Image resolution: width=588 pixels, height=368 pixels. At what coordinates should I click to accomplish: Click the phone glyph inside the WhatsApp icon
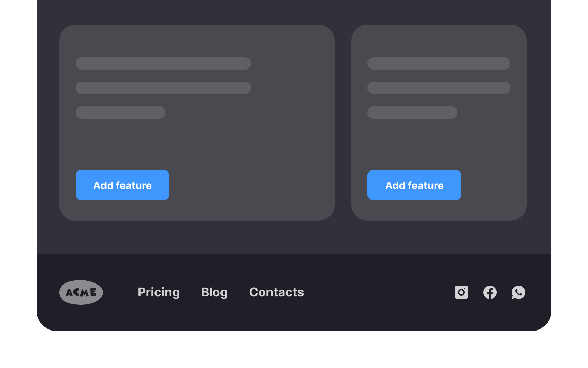[518, 292]
